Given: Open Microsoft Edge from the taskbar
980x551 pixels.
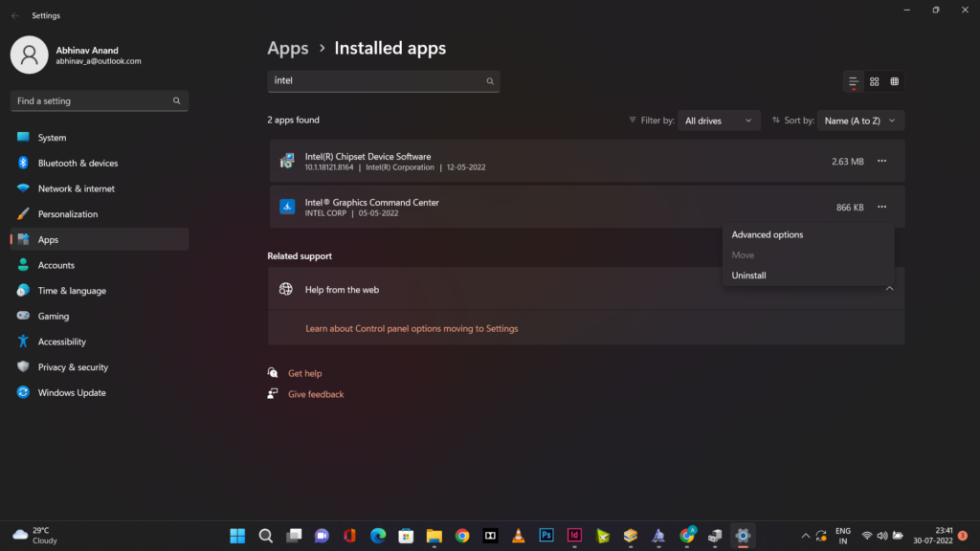Looking at the screenshot, I should pos(378,536).
